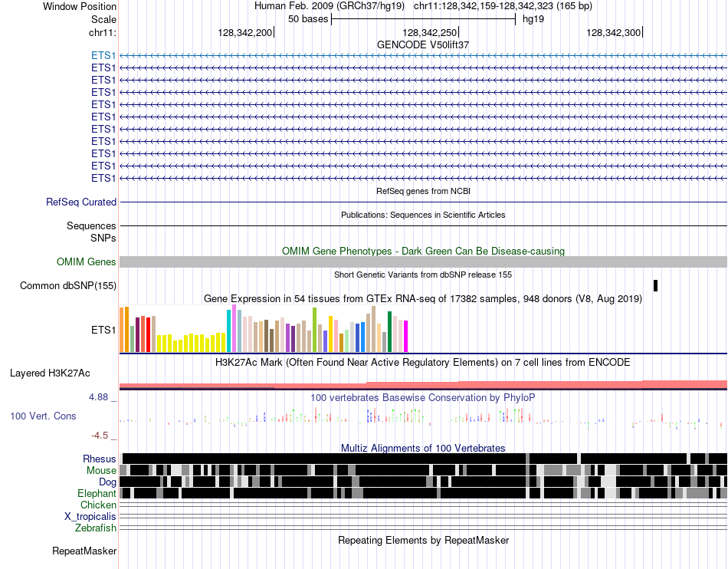Click the Window Position label
Screen dimensions: 728x569
tap(80, 6)
